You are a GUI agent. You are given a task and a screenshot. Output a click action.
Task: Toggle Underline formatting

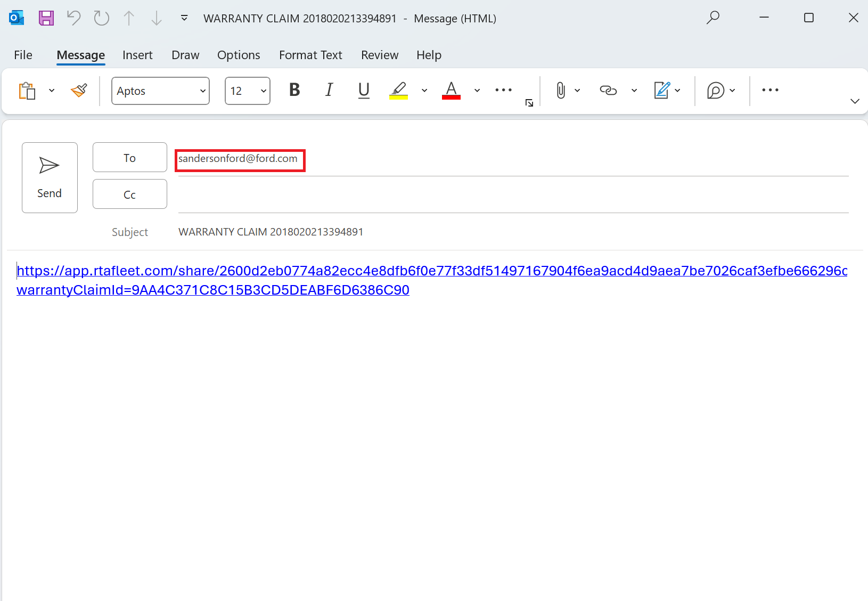pos(364,91)
